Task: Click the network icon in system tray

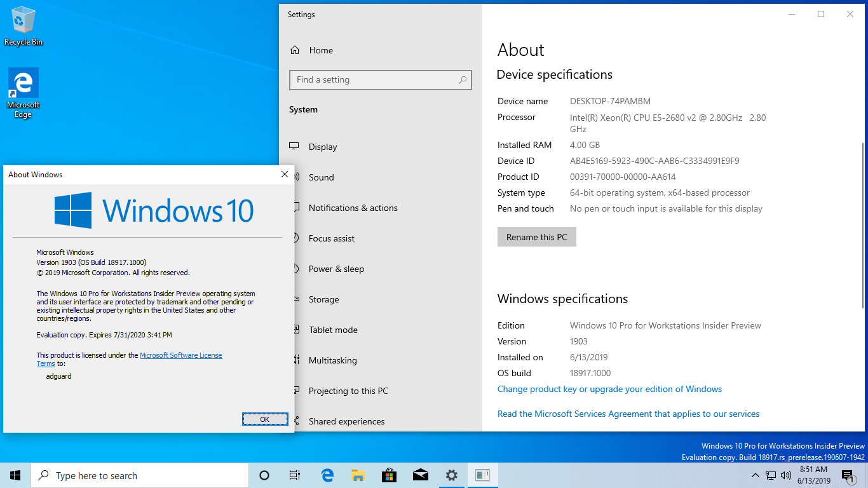Action: pos(771,475)
